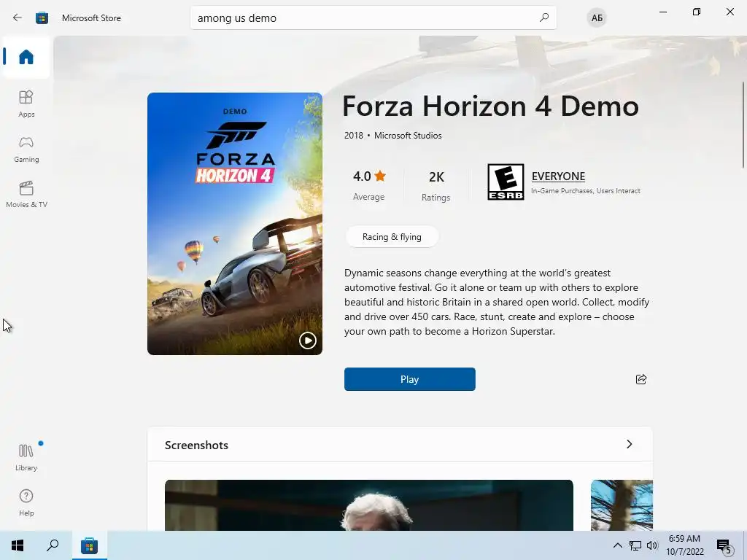The width and height of the screenshot is (747, 560).
Task: Click the Microsoft Store taskbar icon
Action: (x=89, y=545)
